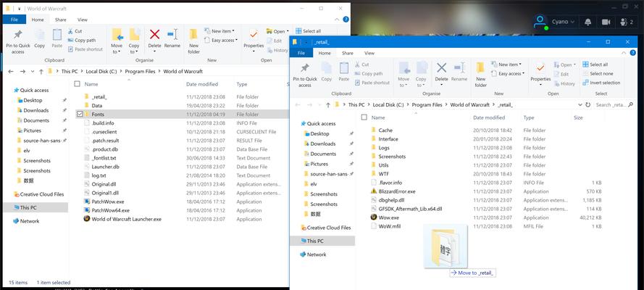Click Local Disk (C:) breadcrumb in World of Warcraft window
Screen dimensions: 644x290
(x=101, y=72)
